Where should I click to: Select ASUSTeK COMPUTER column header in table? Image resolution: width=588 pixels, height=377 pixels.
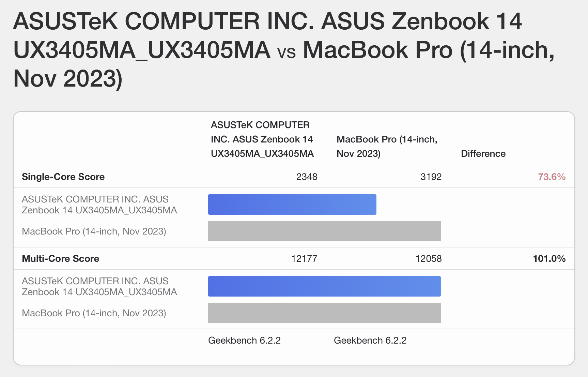click(262, 139)
